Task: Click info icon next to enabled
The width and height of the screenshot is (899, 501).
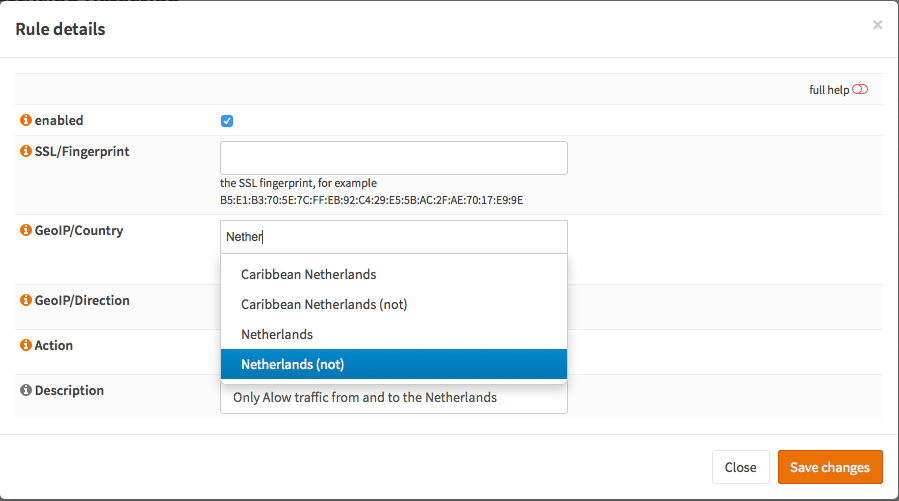Action: click(x=26, y=121)
